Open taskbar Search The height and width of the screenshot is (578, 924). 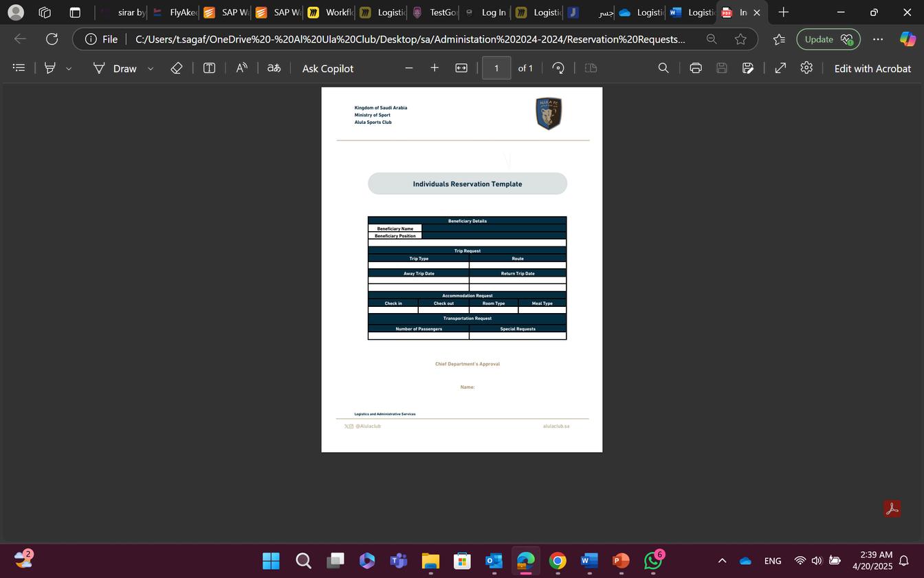[303, 561]
